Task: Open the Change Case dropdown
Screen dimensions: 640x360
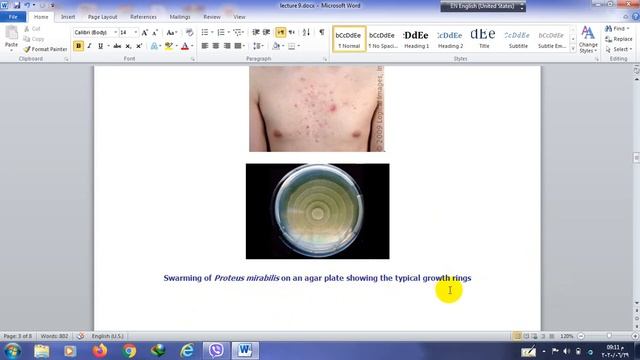Action: (x=171, y=32)
